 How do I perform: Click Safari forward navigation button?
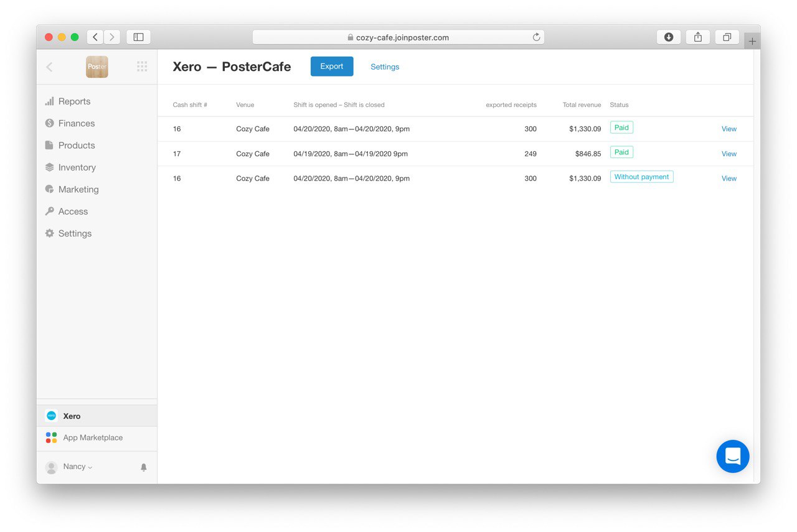point(112,37)
